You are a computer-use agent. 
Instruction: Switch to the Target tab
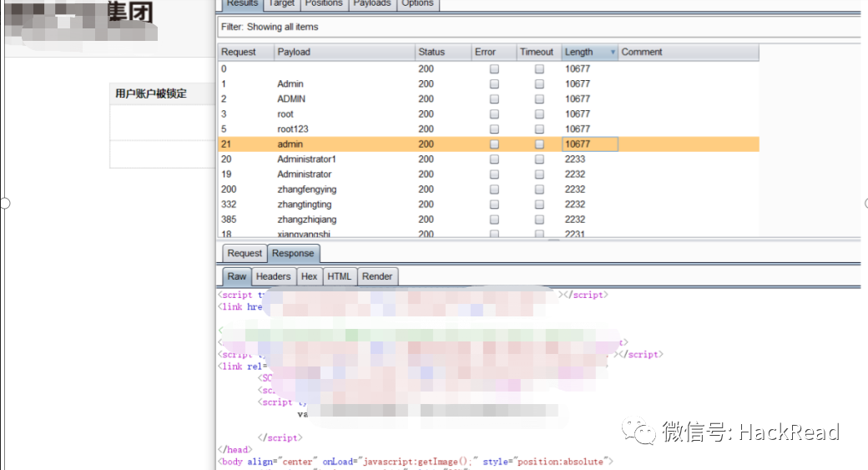[x=281, y=3]
